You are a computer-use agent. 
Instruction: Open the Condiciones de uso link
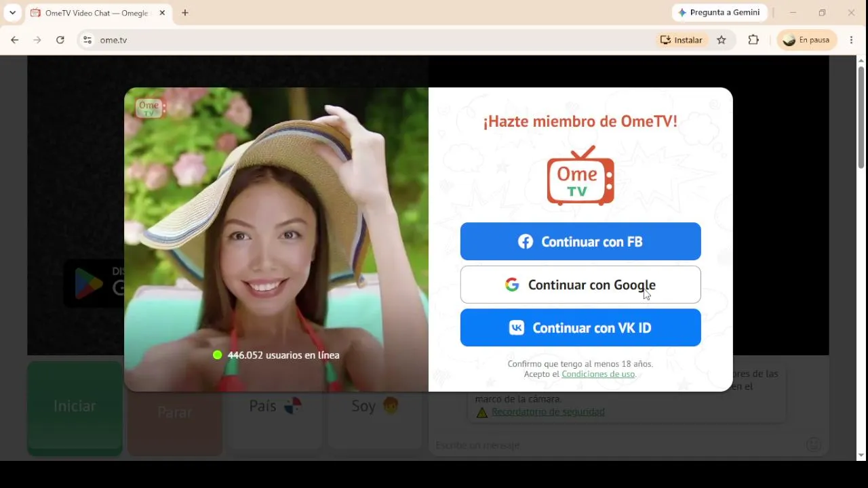(x=598, y=374)
